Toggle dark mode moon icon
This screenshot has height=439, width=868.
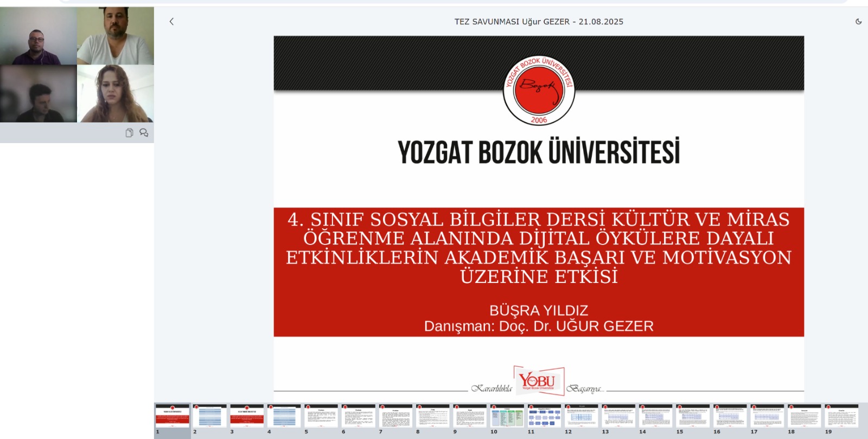point(858,22)
